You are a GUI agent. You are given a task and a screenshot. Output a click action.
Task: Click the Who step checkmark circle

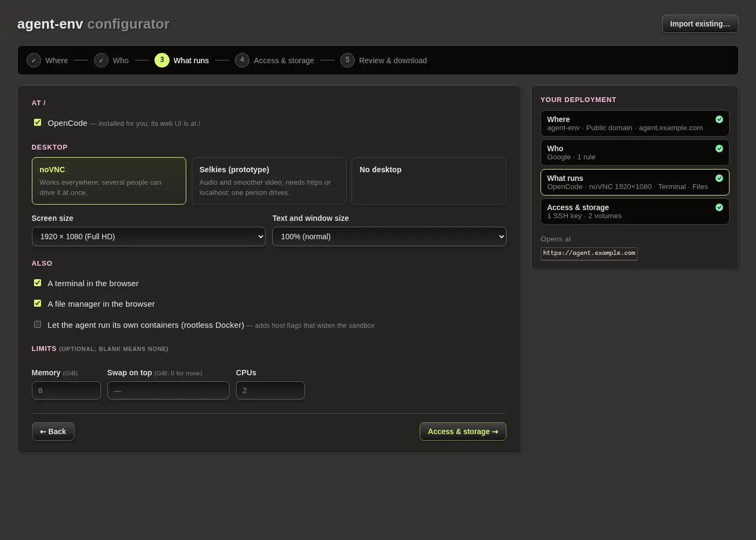point(101,60)
